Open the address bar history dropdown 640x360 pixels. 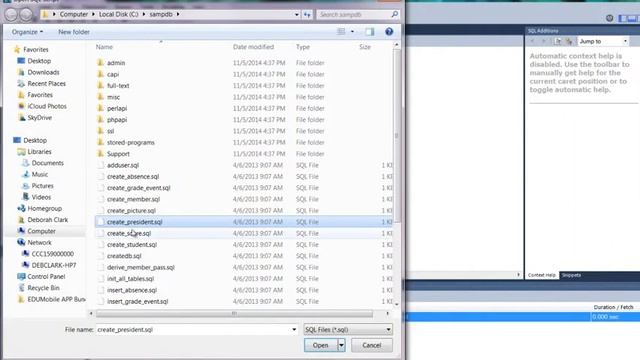297,14
